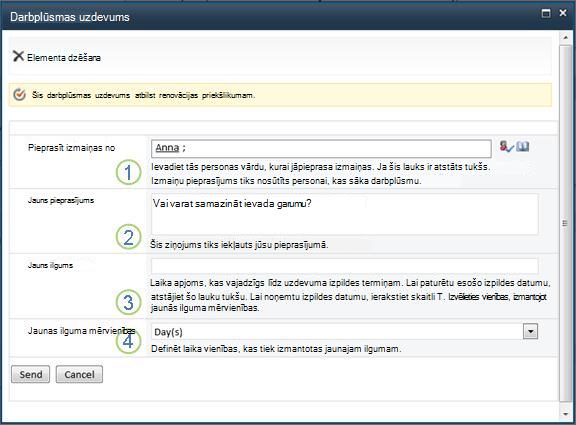Click the description starting Laika apjoms, kas vajadzīgs

350,295
